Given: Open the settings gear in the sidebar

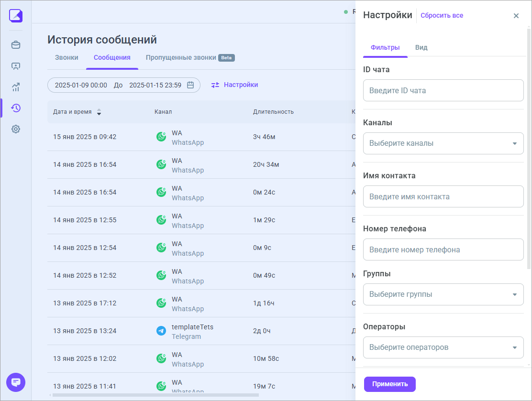Looking at the screenshot, I should point(16,129).
